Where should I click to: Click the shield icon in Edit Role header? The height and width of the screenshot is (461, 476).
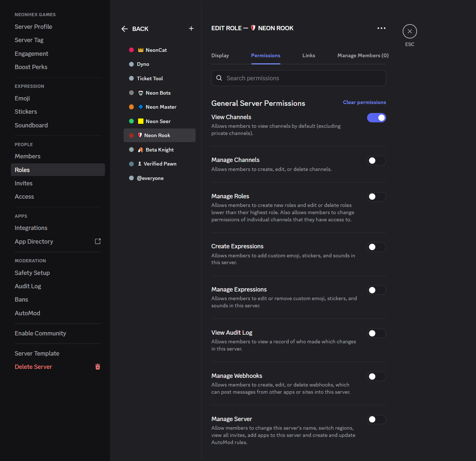pyautogui.click(x=253, y=28)
